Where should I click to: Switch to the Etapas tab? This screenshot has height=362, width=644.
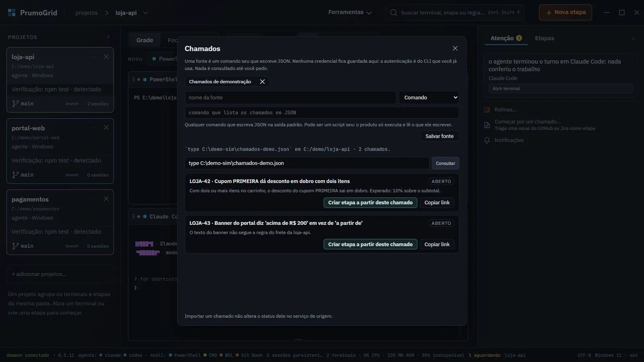tap(545, 38)
